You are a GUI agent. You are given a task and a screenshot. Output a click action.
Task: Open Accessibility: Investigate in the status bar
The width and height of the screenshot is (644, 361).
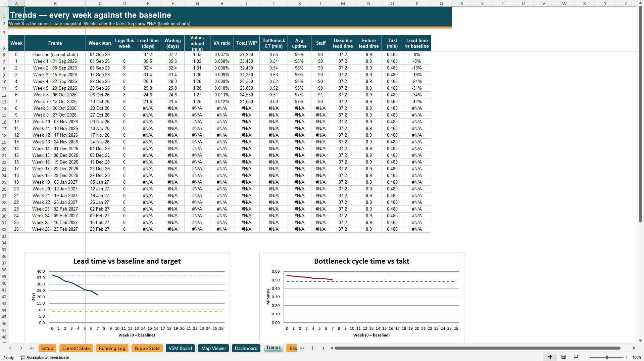point(45,357)
